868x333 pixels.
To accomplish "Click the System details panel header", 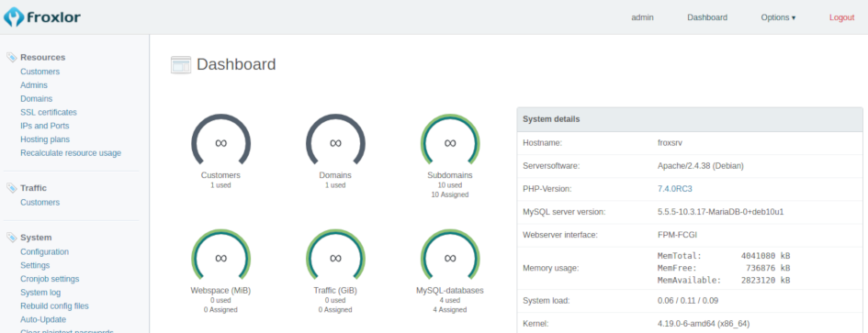I will point(690,119).
